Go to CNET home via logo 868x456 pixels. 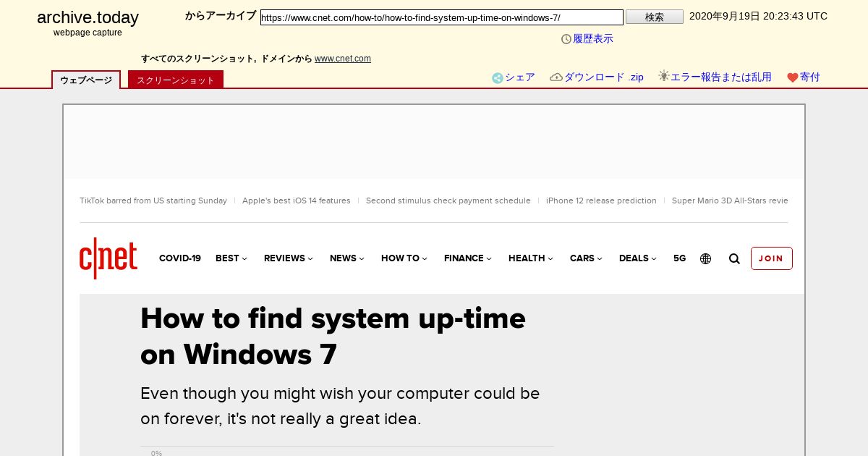109,258
